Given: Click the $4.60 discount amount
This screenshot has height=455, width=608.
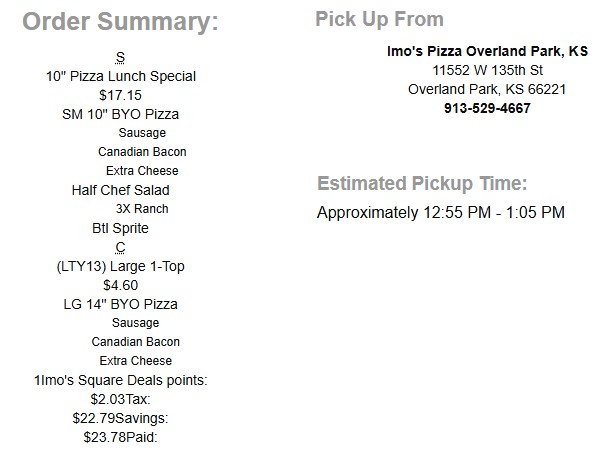Looking at the screenshot, I should coord(120,285).
